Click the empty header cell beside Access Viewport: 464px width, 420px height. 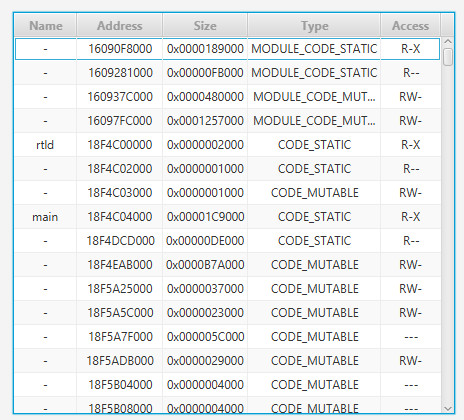447,26
